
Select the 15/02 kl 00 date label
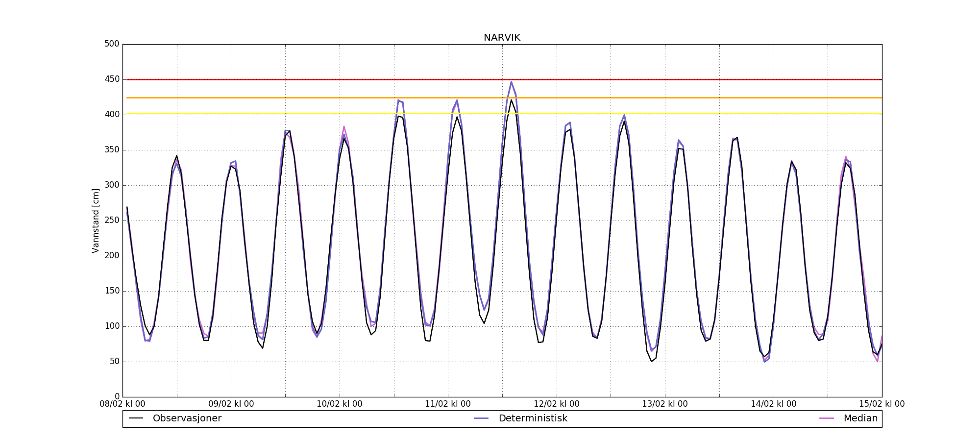coord(882,404)
